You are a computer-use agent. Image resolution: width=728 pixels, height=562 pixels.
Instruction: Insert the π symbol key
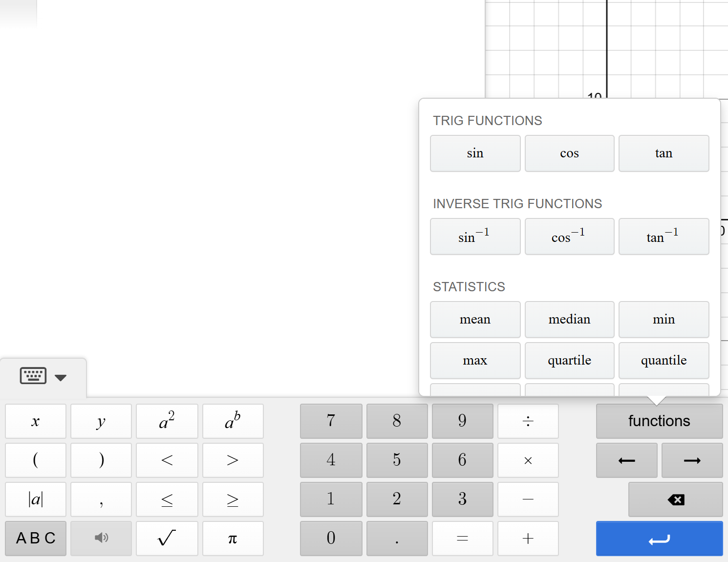[233, 538]
